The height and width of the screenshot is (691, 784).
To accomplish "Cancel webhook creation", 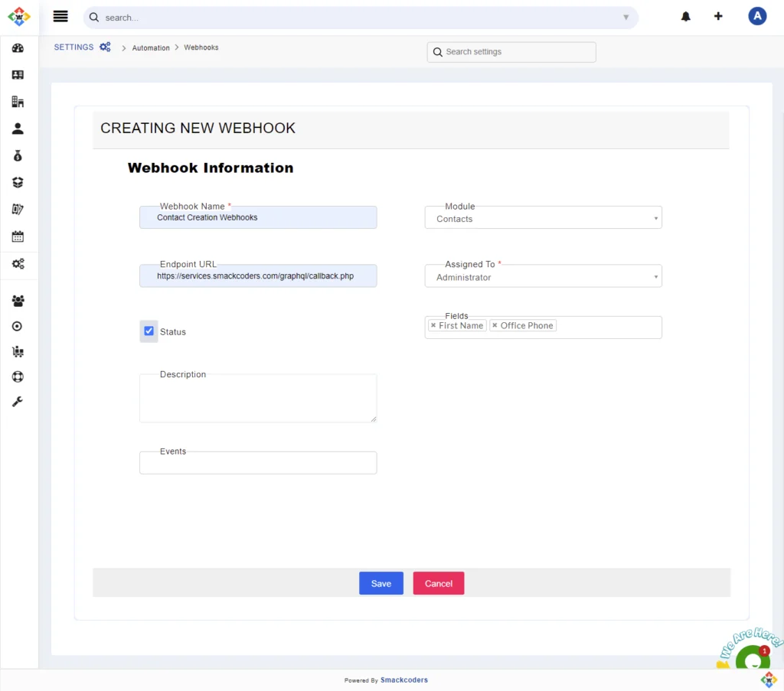I will tap(438, 583).
